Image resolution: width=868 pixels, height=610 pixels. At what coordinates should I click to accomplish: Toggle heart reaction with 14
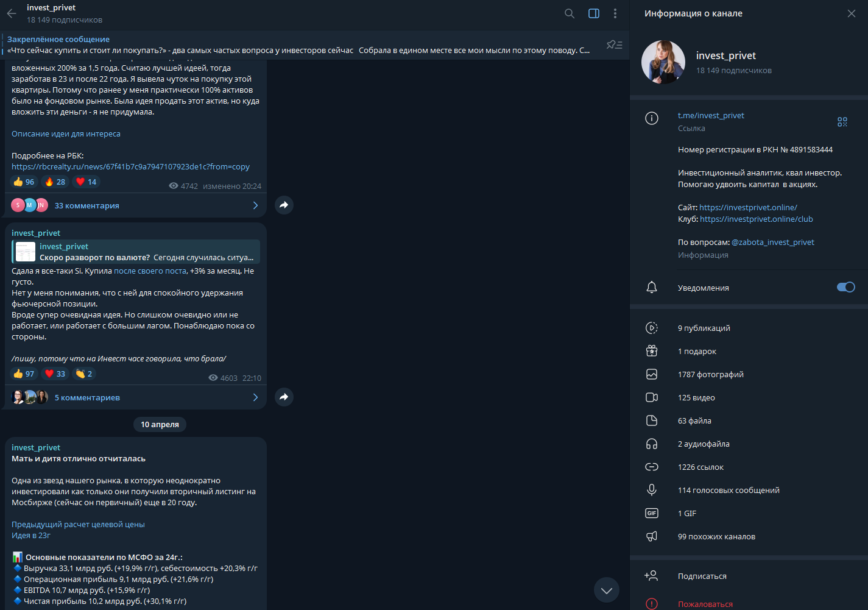86,182
